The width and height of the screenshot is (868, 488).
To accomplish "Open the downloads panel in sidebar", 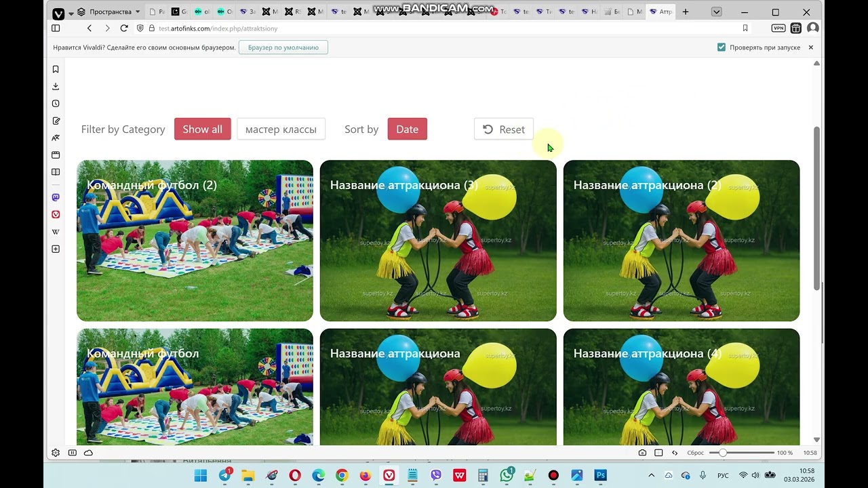I will click(x=56, y=86).
